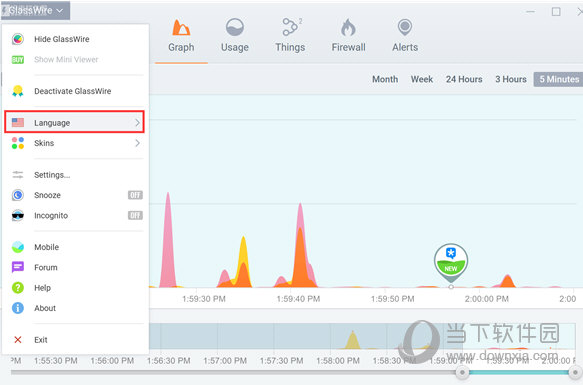Click the purple Forum chat icon

[x=18, y=267]
